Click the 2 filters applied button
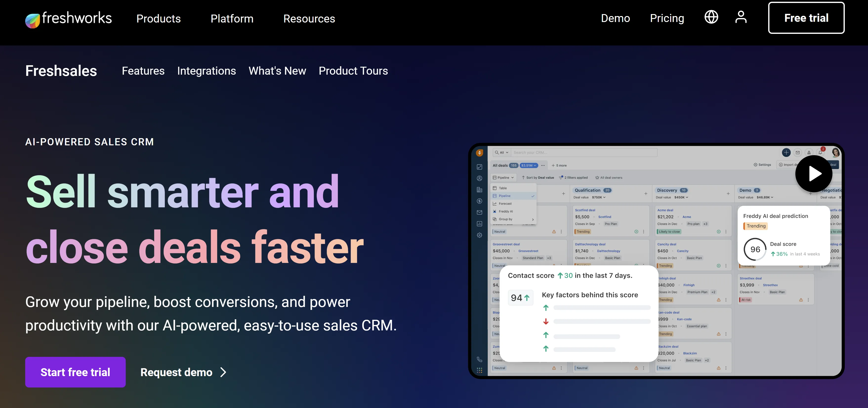This screenshot has width=868, height=408. click(x=574, y=178)
